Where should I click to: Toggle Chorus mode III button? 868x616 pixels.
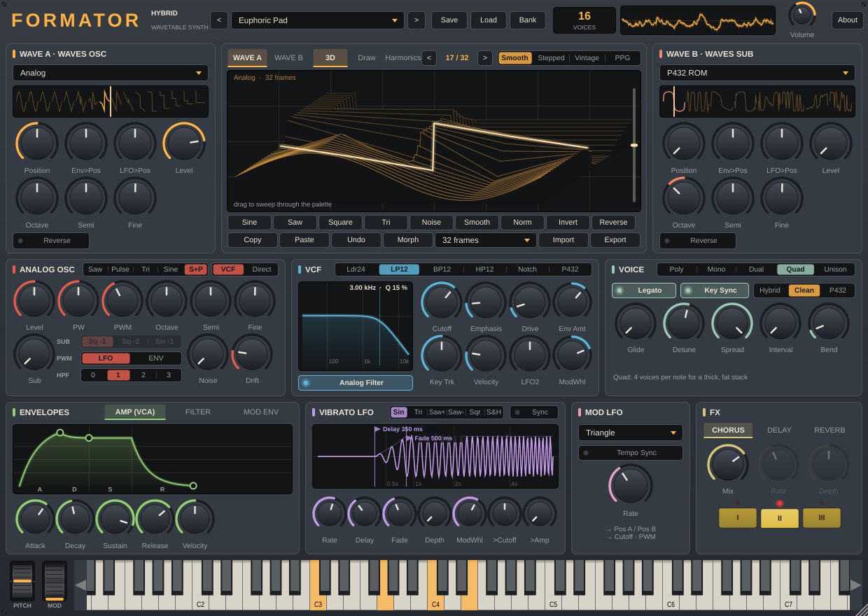point(822,518)
